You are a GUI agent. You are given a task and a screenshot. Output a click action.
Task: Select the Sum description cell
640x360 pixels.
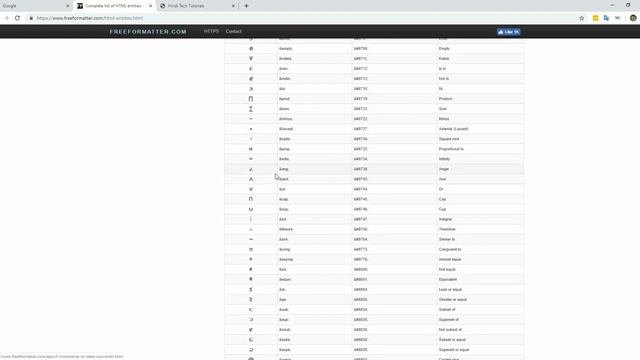pyautogui.click(x=480, y=109)
